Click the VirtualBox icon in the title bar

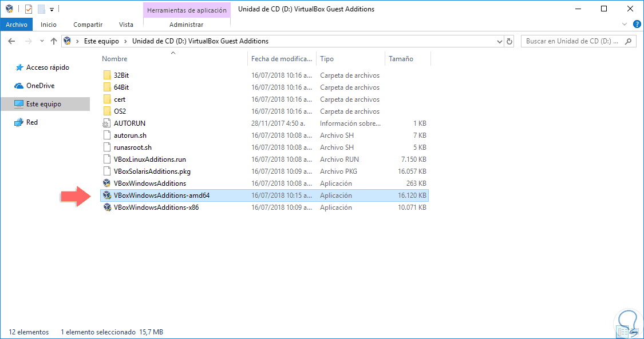(x=9, y=9)
